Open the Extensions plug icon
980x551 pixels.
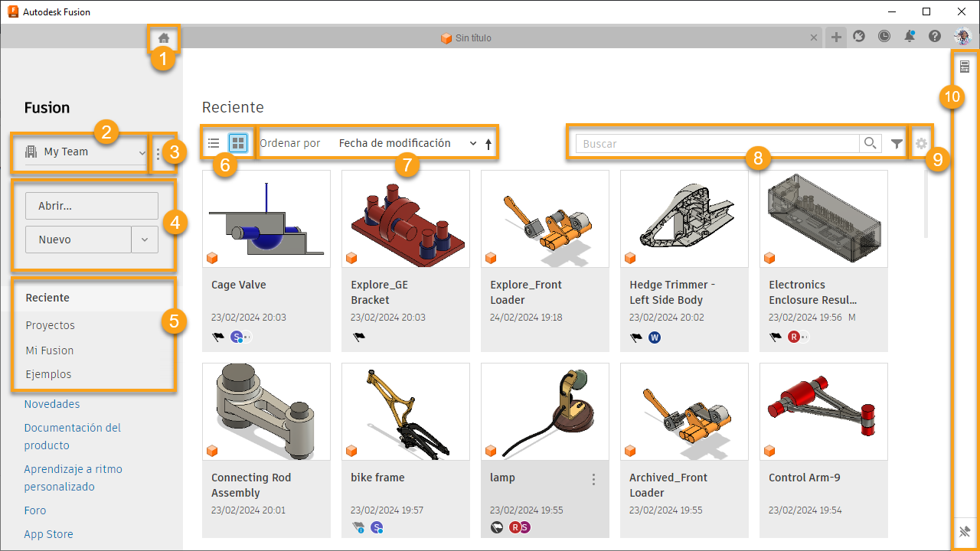[x=859, y=36]
